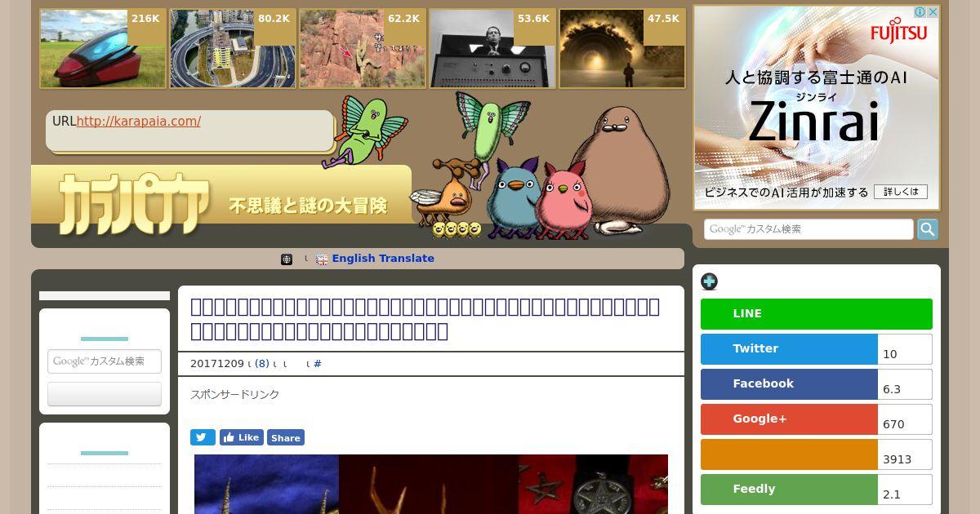Image resolution: width=980 pixels, height=514 pixels.
Task: Close the Fujitsu ad with X icon
Action: (x=933, y=12)
